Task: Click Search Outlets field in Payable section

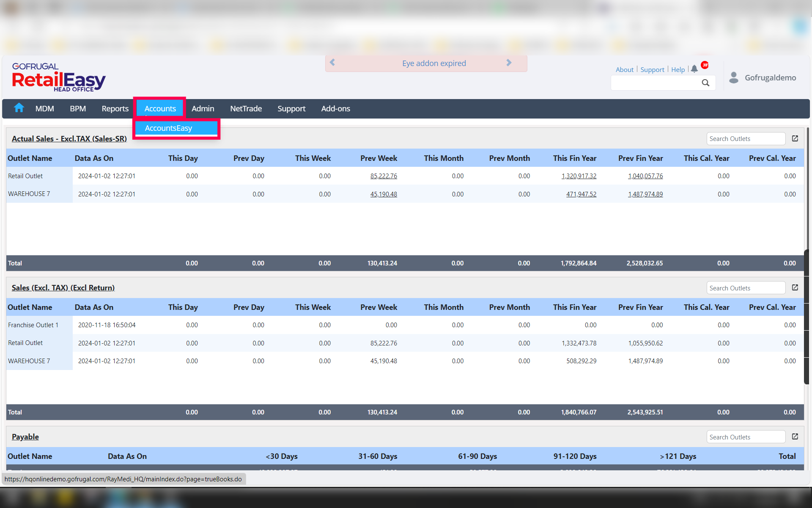Action: (x=745, y=437)
